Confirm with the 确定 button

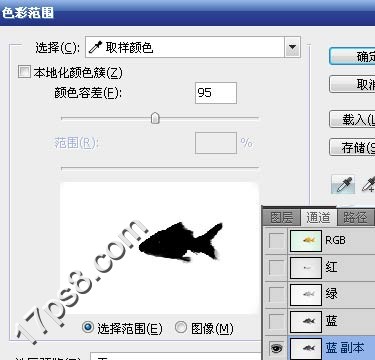[352, 56]
